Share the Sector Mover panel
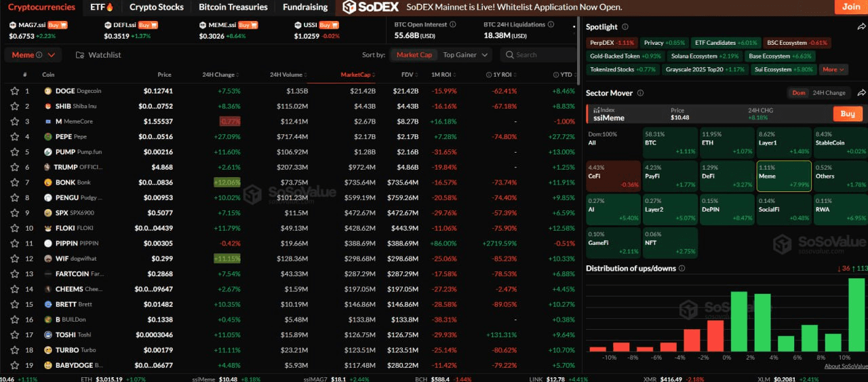868x382 pixels. pos(861,93)
